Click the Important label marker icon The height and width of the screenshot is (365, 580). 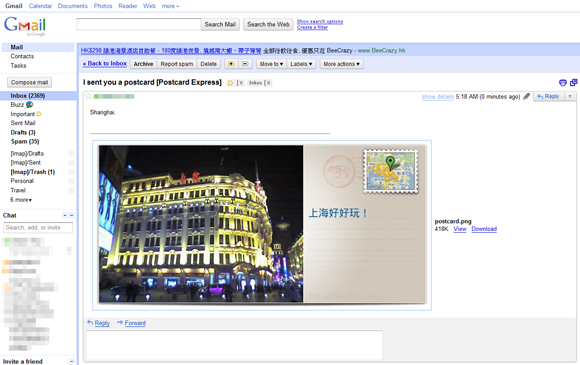click(39, 114)
